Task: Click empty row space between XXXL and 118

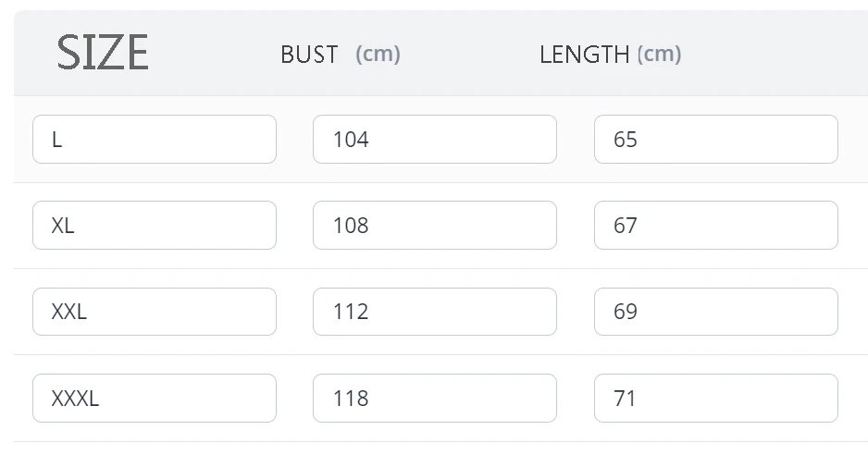Action: coord(294,399)
